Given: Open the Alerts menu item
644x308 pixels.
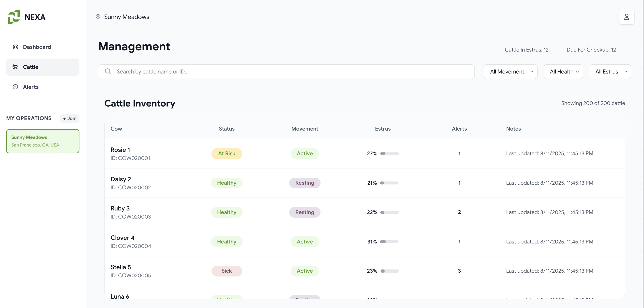Looking at the screenshot, I should click(31, 87).
